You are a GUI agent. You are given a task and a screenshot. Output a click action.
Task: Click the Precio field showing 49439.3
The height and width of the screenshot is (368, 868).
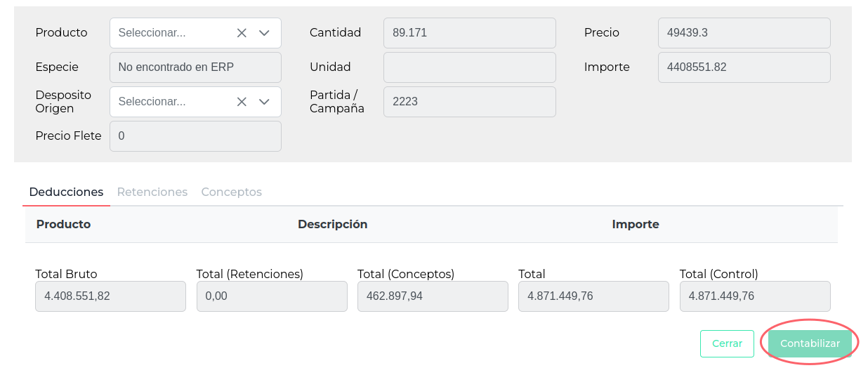tap(744, 33)
